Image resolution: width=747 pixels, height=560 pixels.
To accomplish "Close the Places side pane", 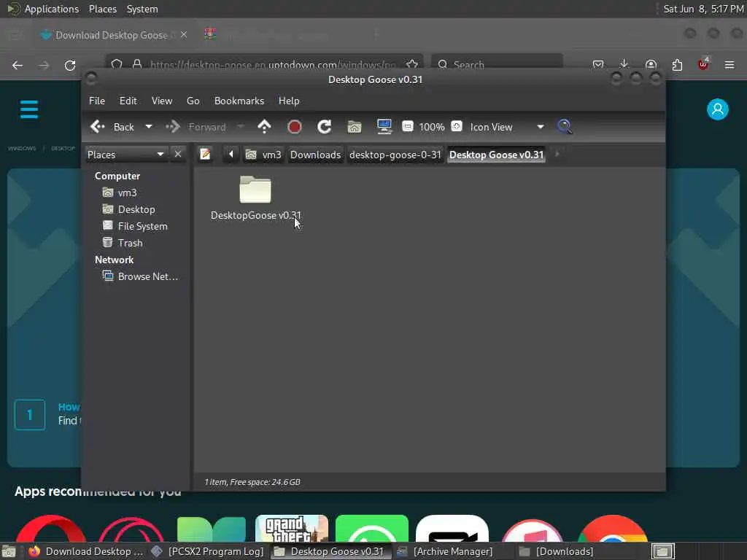I will 178,155.
